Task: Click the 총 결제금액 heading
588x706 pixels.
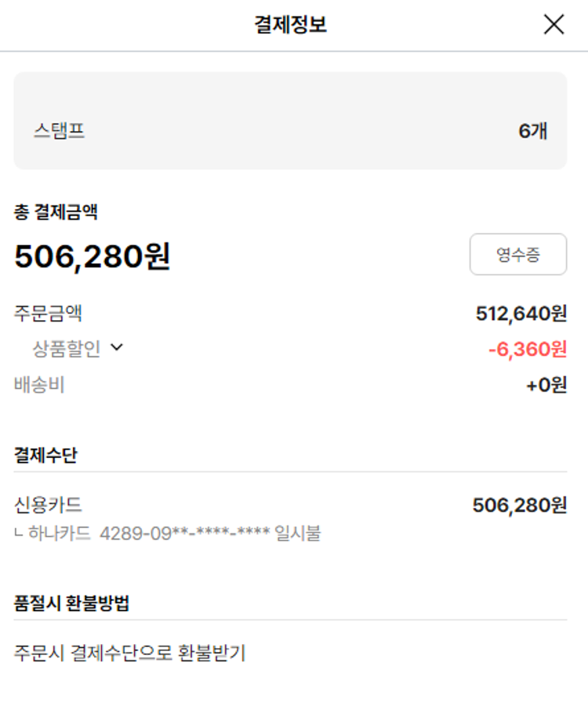Action: (56, 211)
